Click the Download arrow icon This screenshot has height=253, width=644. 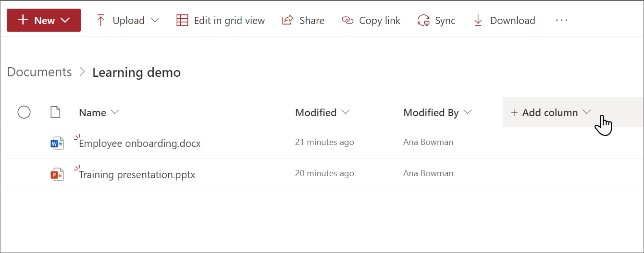pos(478,20)
